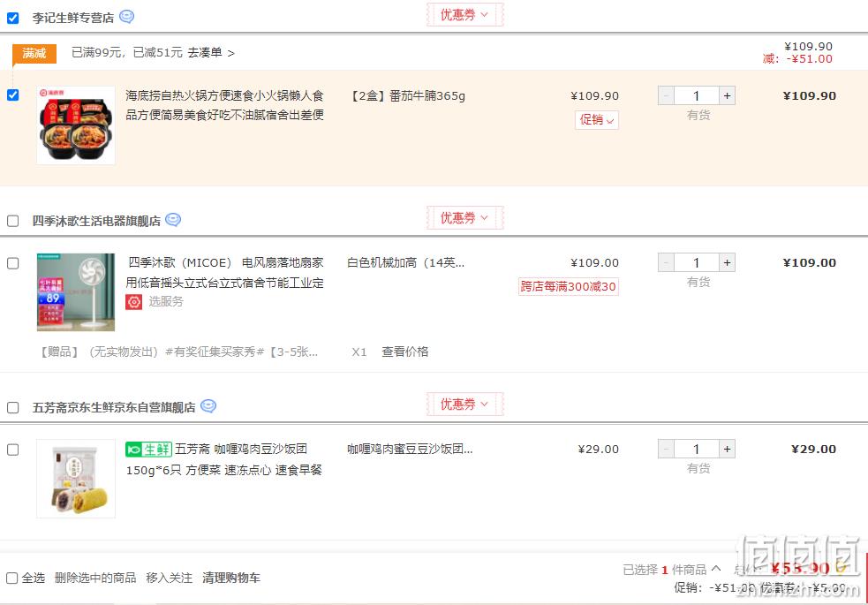This screenshot has height=605, width=868.
Task: Click 删除选中的商品 at the bottom
Action: click(x=95, y=578)
